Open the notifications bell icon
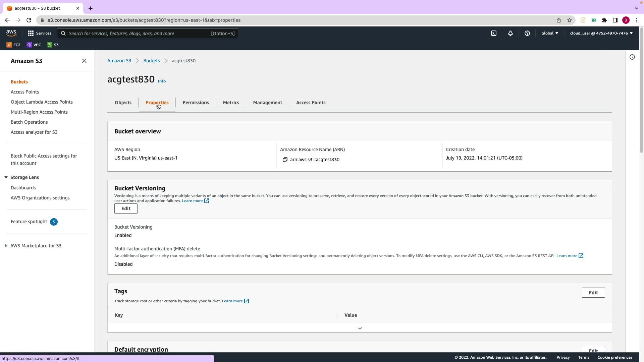The image size is (644, 362). pos(510,33)
